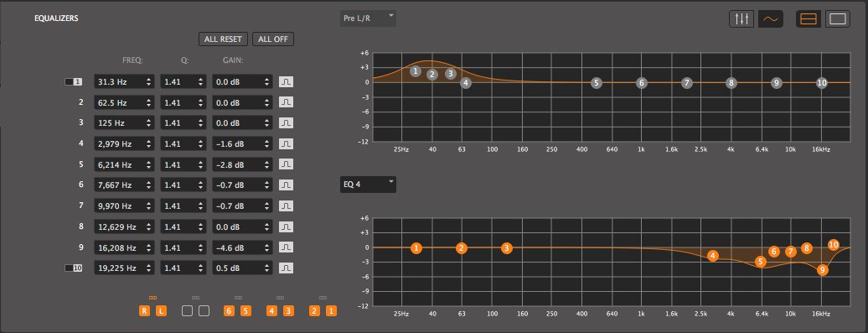Select gray node 8 in upper graph
Viewport: 868px width, 333px height.
[x=731, y=83]
